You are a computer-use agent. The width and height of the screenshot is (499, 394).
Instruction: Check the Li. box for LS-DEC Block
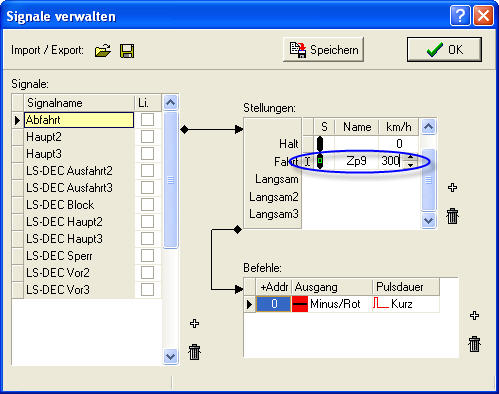click(x=147, y=204)
